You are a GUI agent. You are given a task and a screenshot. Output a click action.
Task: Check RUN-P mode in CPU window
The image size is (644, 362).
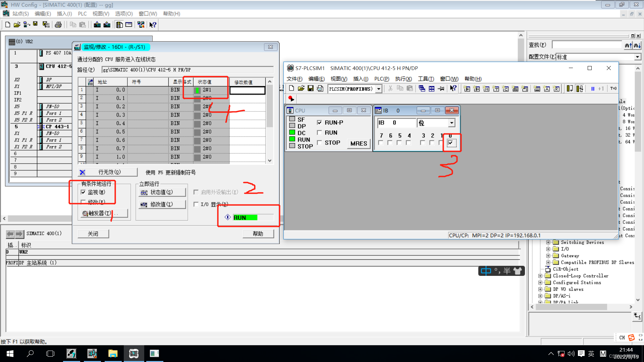[x=319, y=123]
